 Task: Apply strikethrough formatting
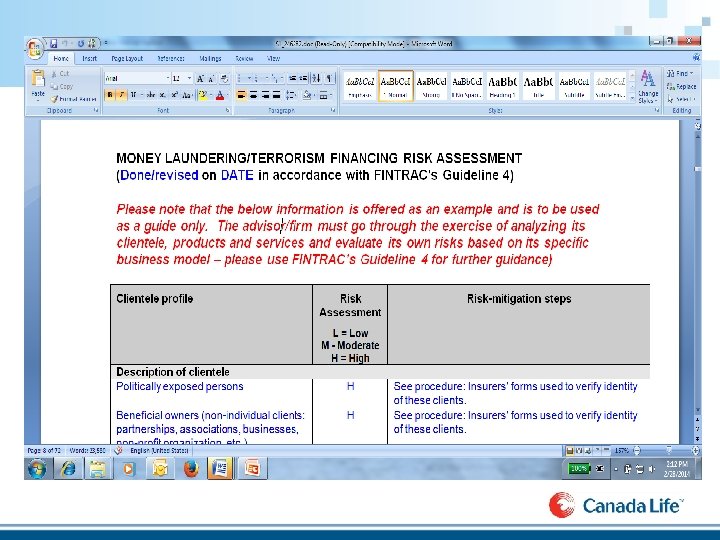coord(150,95)
